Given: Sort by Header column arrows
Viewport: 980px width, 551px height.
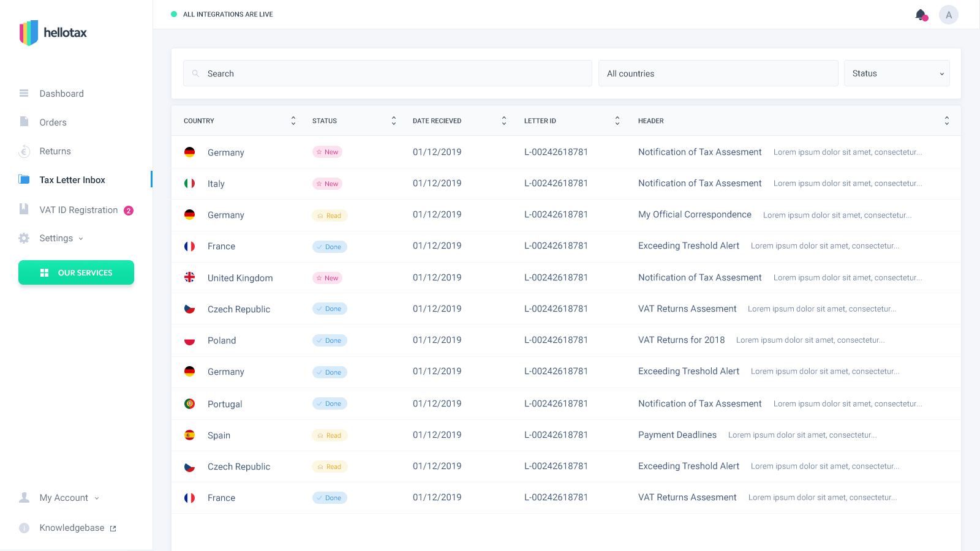Looking at the screenshot, I should tap(947, 121).
